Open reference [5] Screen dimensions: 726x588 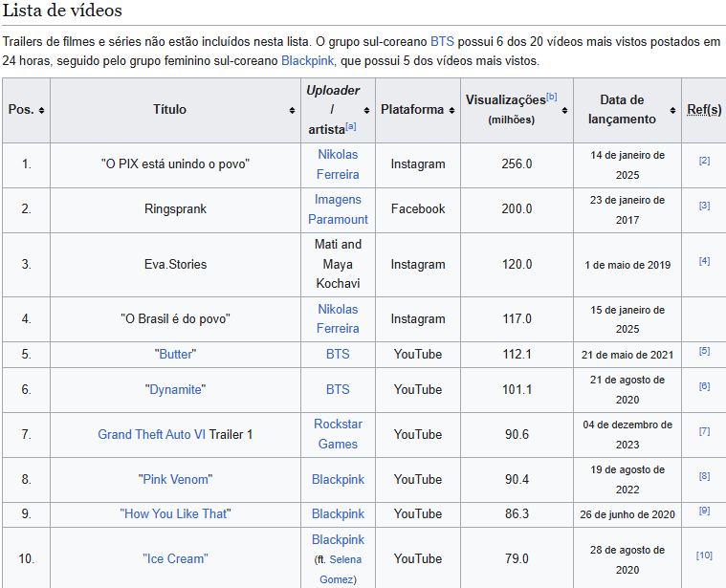point(704,351)
